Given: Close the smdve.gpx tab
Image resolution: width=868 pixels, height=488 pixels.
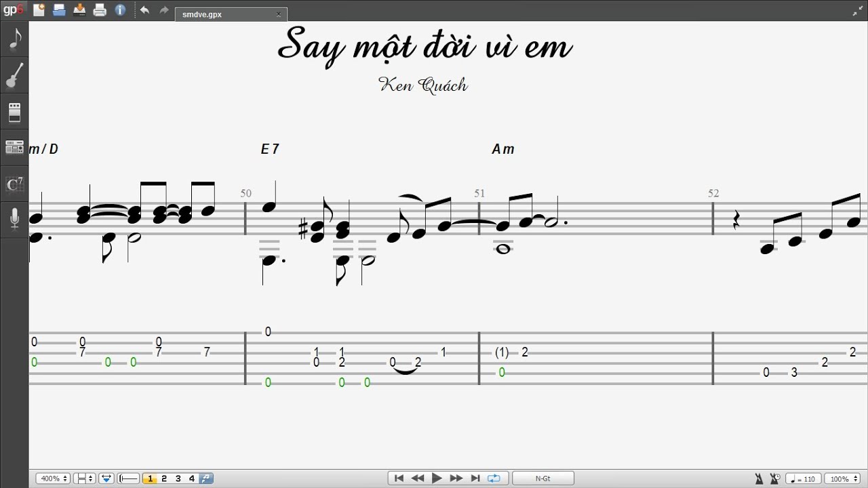Looking at the screenshot, I should [x=279, y=14].
